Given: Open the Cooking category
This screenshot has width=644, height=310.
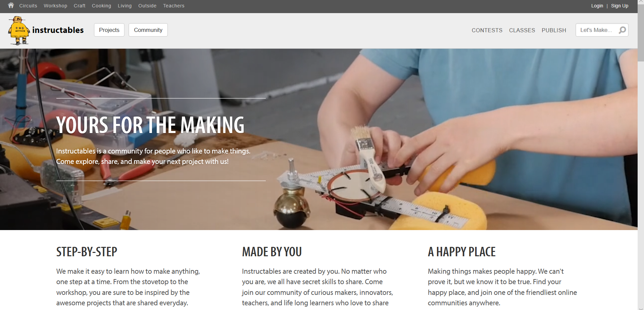Looking at the screenshot, I should [101, 6].
